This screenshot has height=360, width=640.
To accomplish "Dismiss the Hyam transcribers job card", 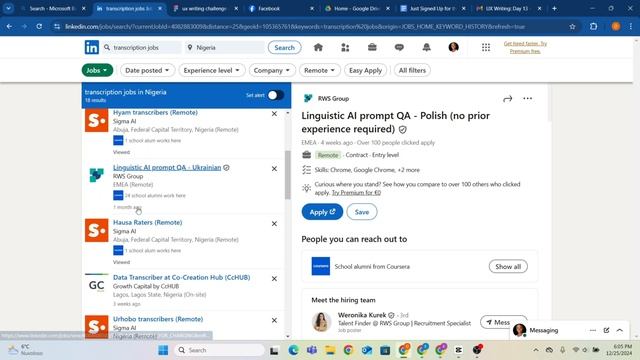I will tap(274, 113).
